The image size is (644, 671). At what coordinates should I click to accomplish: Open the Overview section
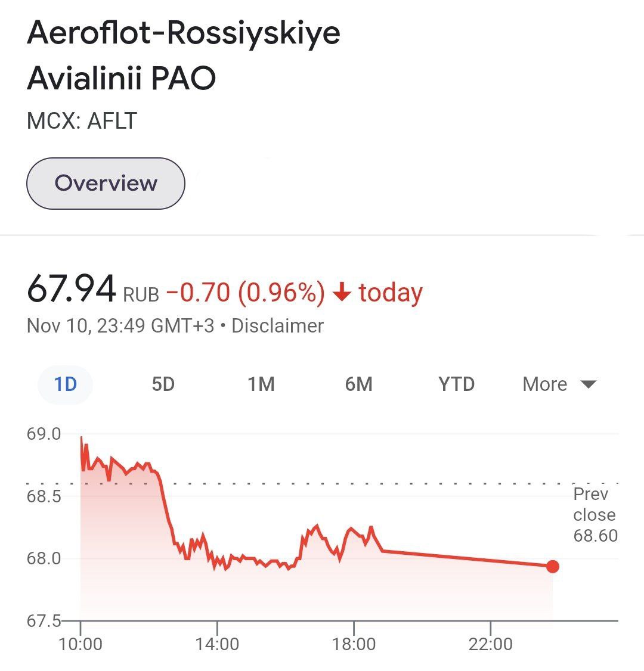105,183
